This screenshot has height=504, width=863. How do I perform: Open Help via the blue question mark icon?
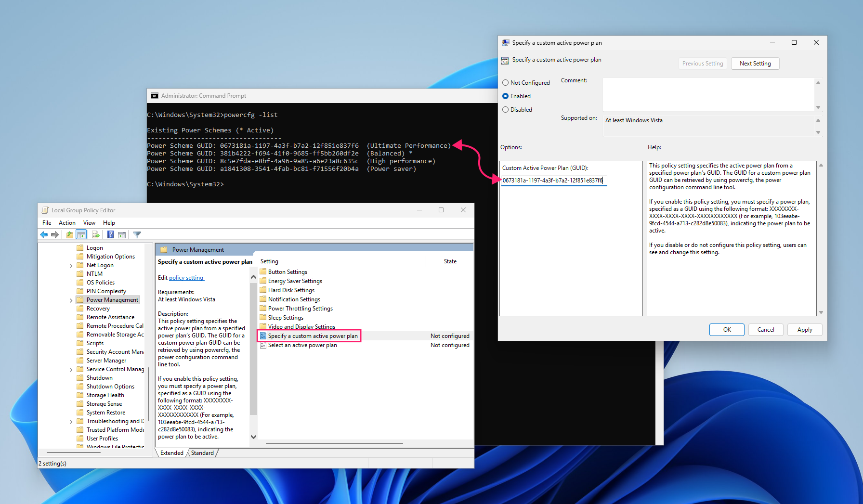[110, 235]
